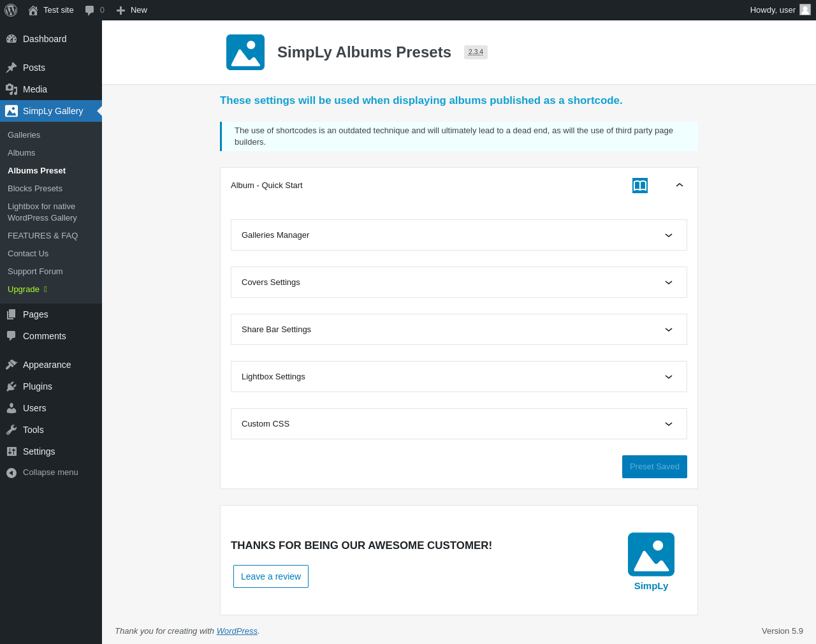Click the WordPress logo icon
This screenshot has height=644, width=816.
(11, 10)
